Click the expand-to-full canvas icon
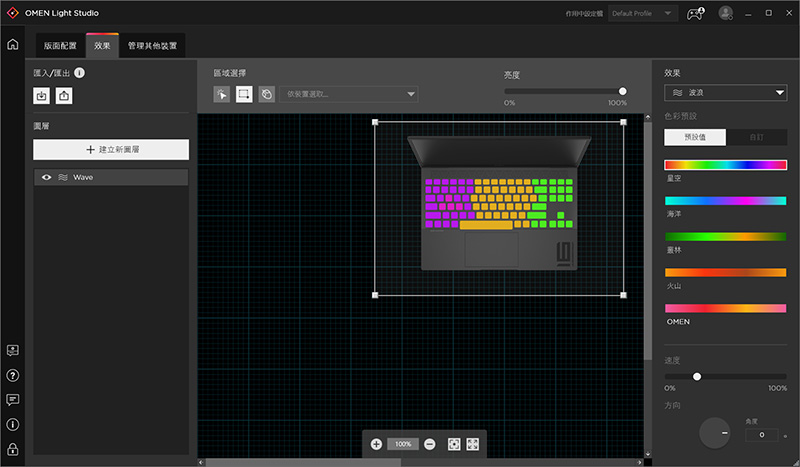800x467 pixels. (x=472, y=444)
